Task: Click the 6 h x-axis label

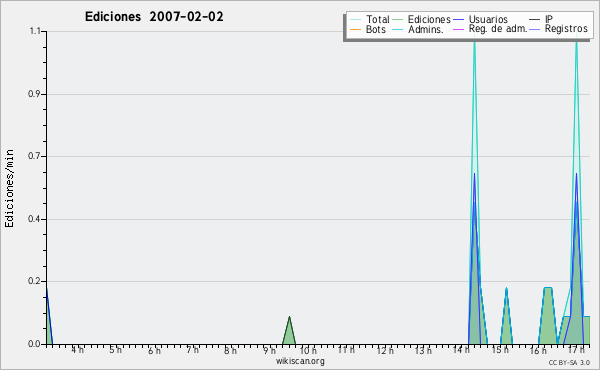Action: click(x=155, y=350)
